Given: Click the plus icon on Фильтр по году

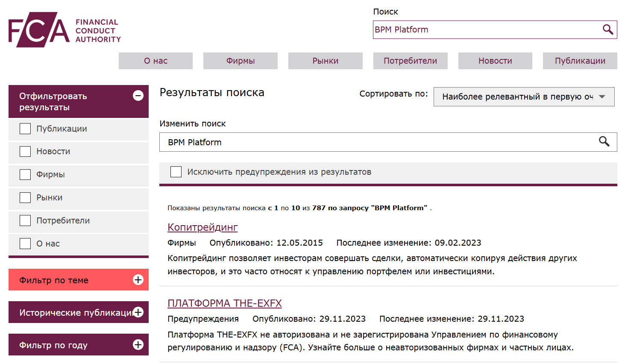Looking at the screenshot, I should pyautogui.click(x=138, y=344).
